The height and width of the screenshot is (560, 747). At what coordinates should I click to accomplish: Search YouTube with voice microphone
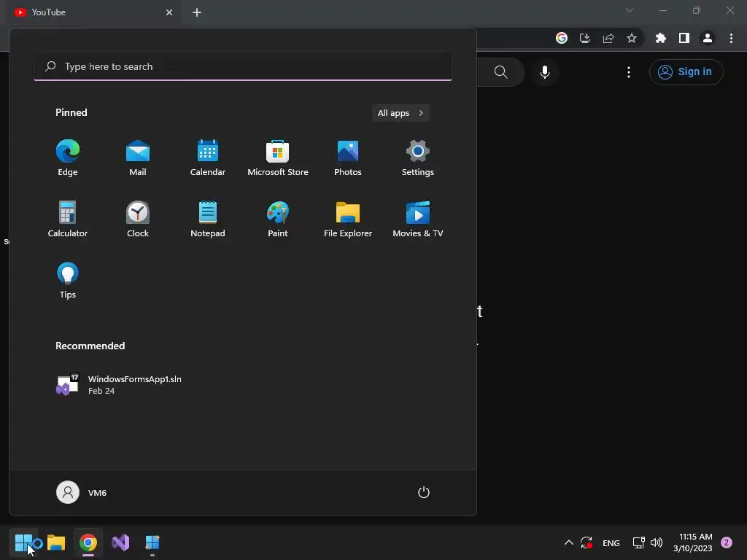tap(545, 72)
